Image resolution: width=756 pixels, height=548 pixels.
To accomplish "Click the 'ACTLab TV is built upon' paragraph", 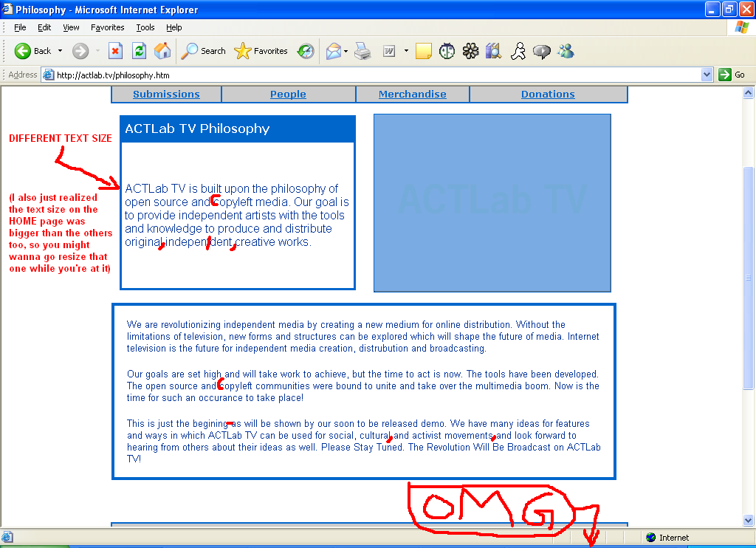I will coord(237,215).
